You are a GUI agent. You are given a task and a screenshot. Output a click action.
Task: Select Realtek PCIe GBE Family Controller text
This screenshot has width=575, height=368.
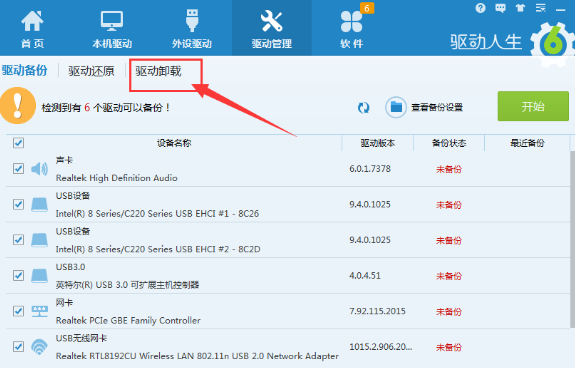(128, 320)
